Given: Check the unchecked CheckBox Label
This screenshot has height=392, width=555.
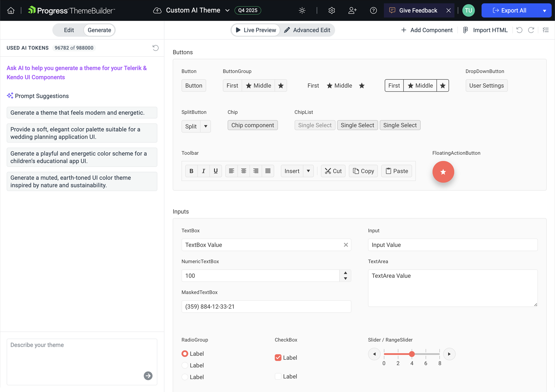Looking at the screenshot, I should 278,376.
